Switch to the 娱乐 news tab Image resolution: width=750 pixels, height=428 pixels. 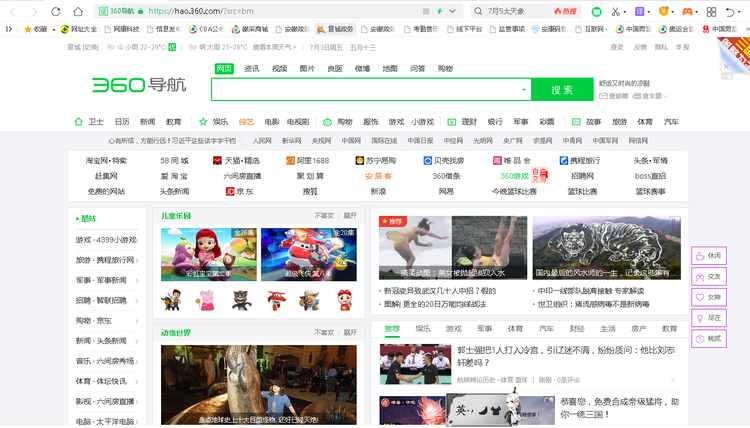(x=423, y=329)
